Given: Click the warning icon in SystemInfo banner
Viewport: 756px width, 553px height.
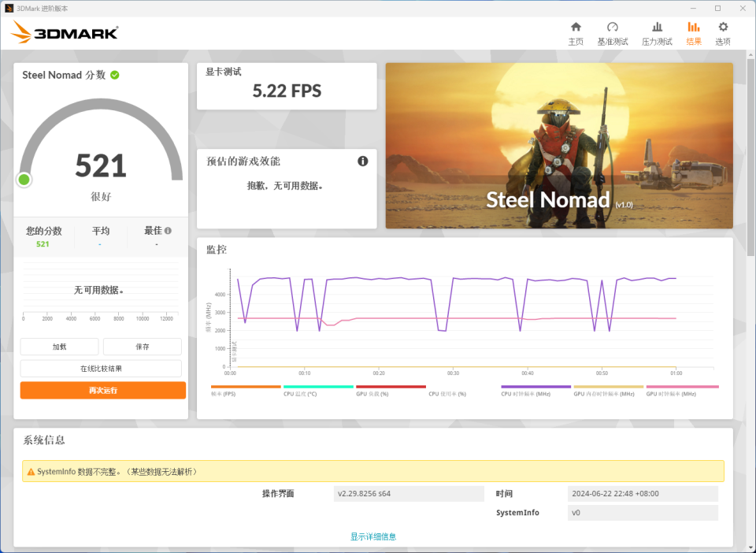Looking at the screenshot, I should click(x=31, y=472).
